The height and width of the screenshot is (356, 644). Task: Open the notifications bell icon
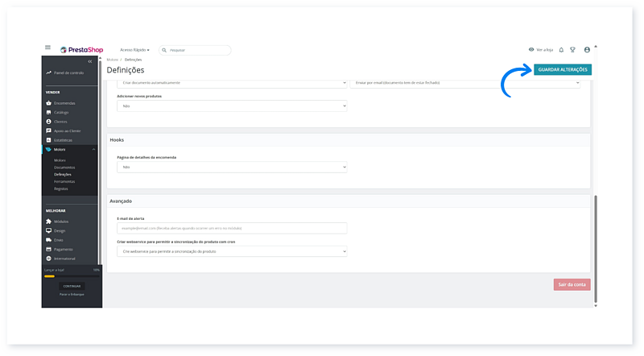[561, 50]
